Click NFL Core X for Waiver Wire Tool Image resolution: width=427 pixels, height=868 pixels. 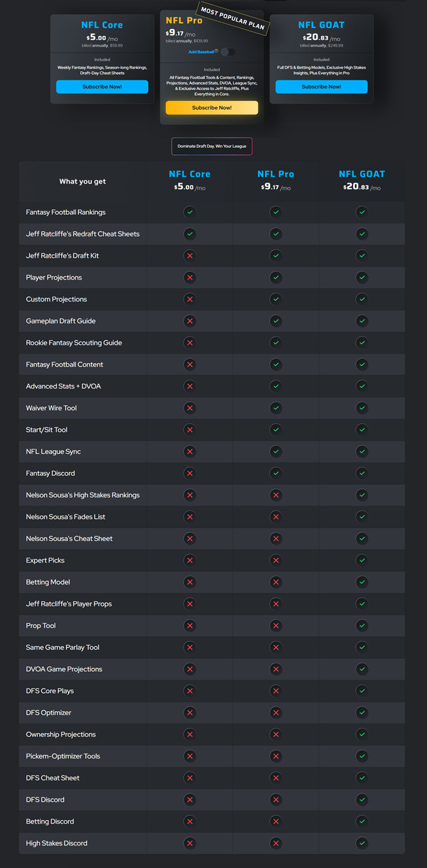190,408
